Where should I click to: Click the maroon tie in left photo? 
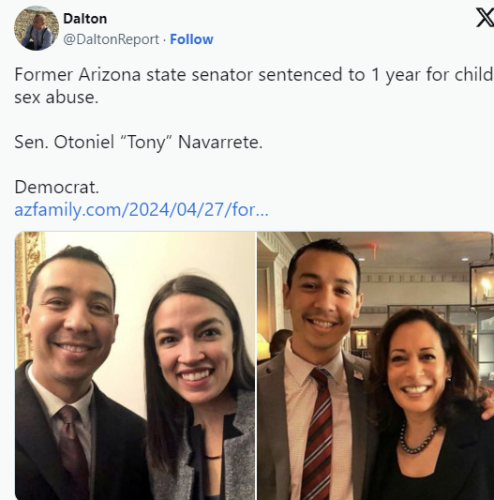pyautogui.click(x=72, y=452)
